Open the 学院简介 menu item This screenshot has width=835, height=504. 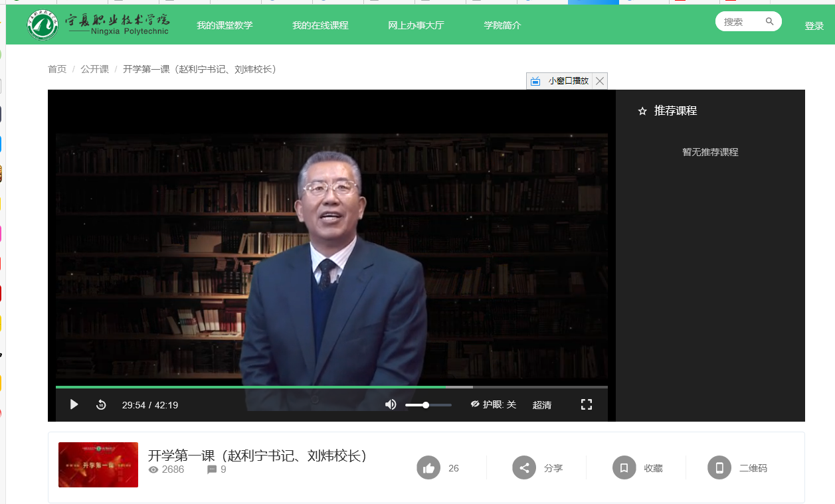point(502,25)
